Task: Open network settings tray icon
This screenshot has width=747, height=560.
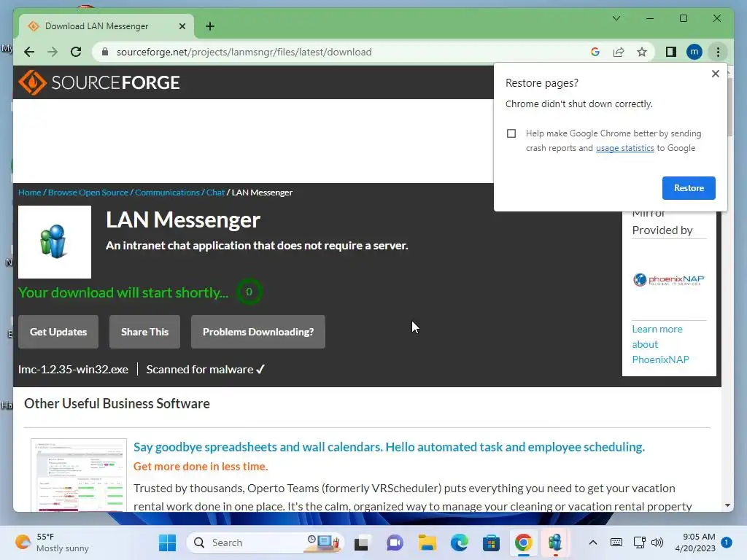Action: point(639,542)
